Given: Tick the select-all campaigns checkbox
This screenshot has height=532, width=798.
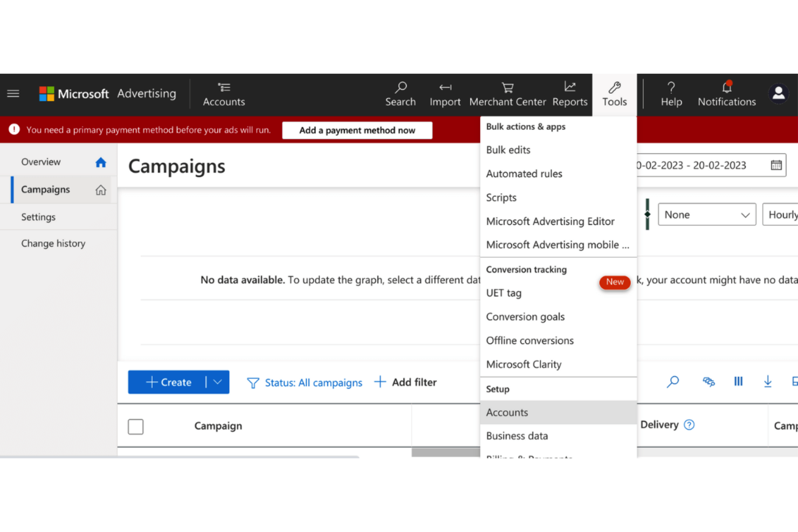Looking at the screenshot, I should [136, 426].
